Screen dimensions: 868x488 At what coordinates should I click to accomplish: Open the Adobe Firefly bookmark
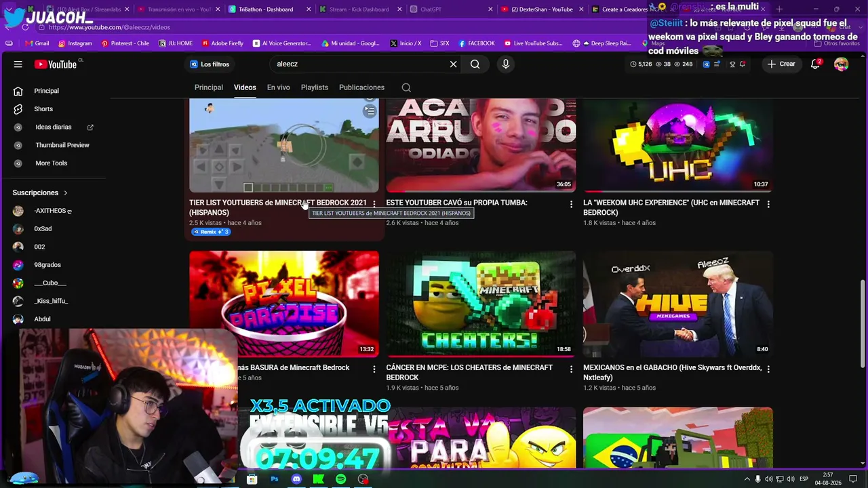(222, 43)
